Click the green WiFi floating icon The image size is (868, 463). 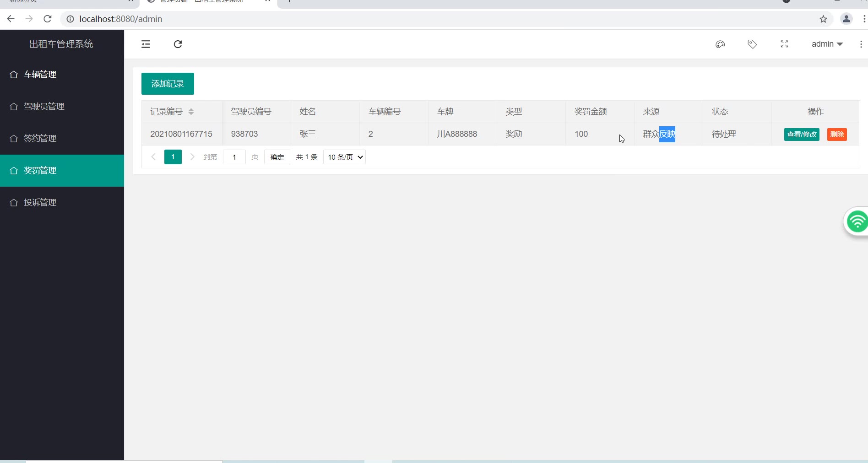pos(857,222)
